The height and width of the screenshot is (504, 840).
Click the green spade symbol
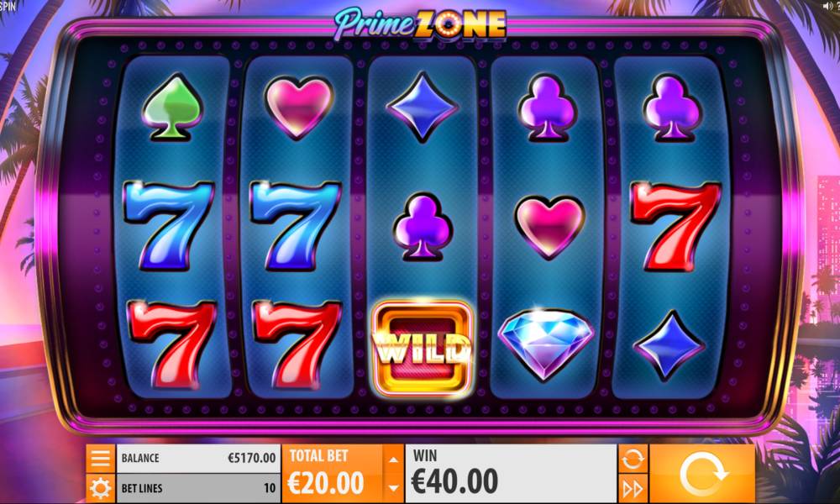(x=172, y=108)
